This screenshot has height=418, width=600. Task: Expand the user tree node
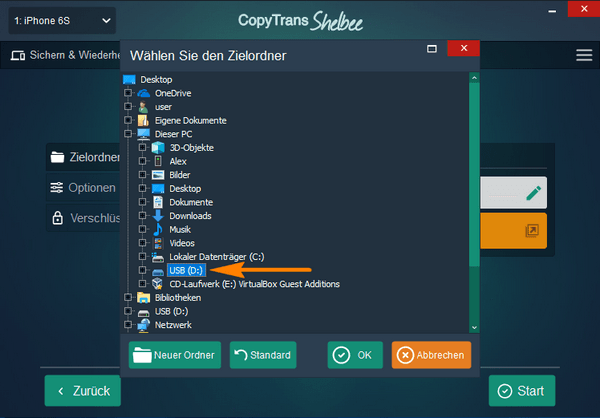click(128, 106)
